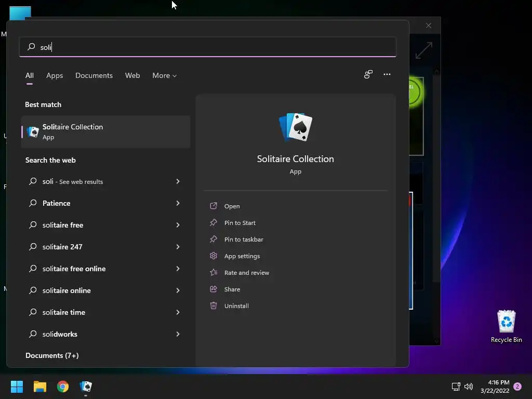Switch to the Apps filter tab
Image resolution: width=532 pixels, height=399 pixels.
point(55,75)
